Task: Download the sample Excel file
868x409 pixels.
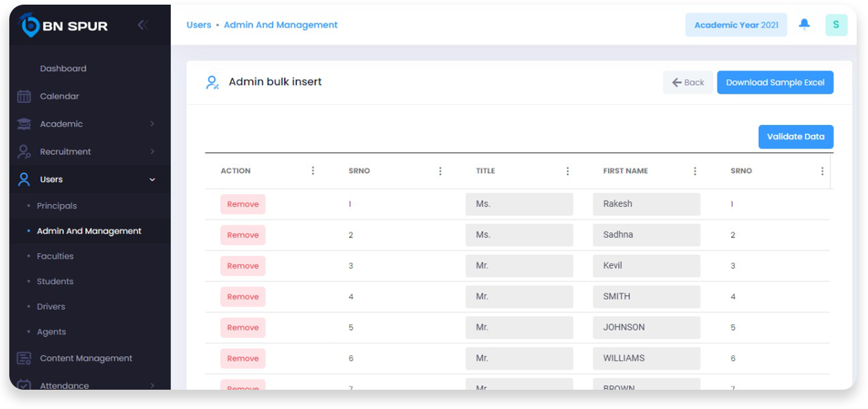Action: coord(774,82)
